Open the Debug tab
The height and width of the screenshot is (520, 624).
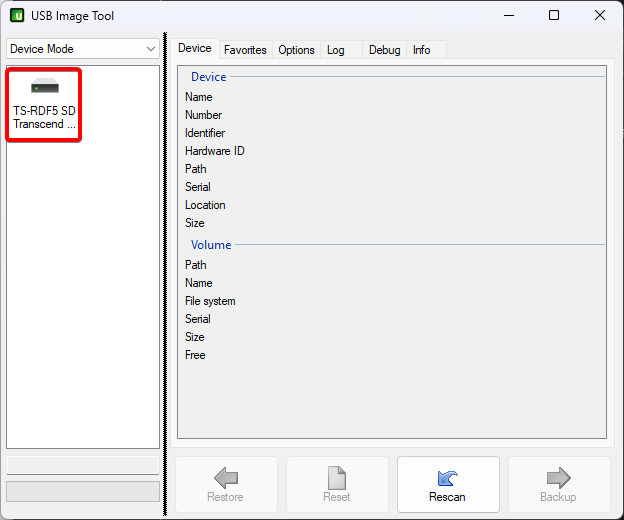(x=384, y=50)
